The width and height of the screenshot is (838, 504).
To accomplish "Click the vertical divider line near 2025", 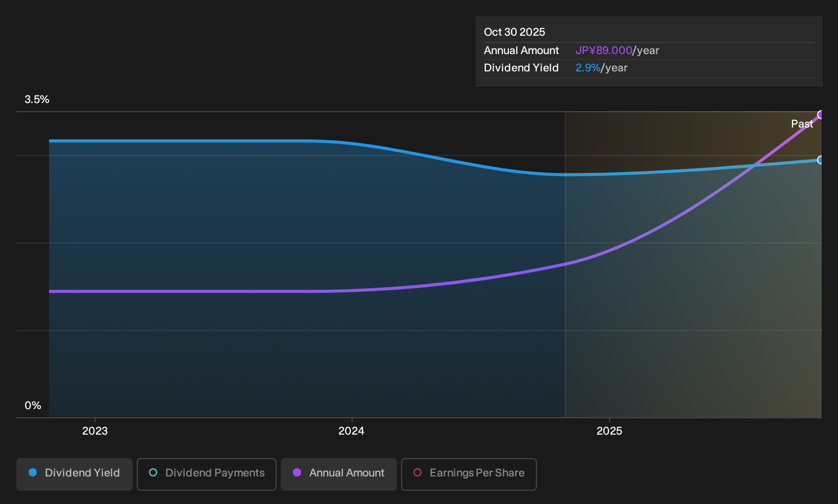I will click(565, 265).
